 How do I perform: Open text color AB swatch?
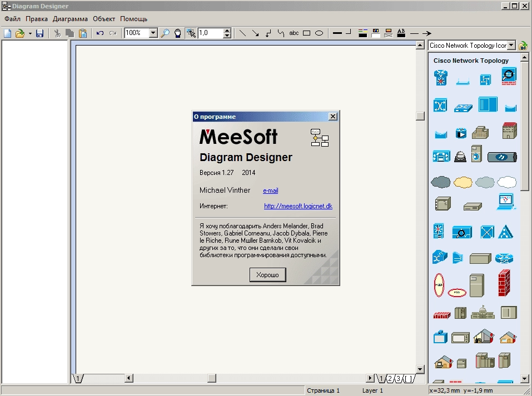pos(401,33)
